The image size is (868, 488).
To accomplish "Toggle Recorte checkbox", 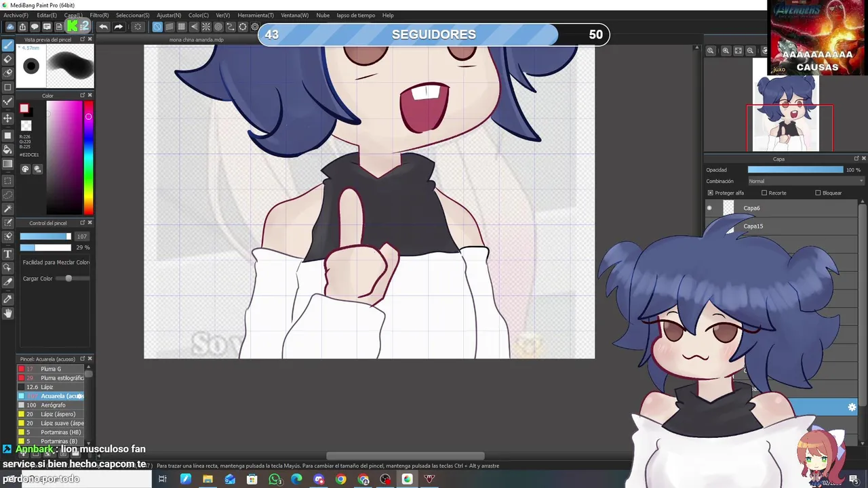I will pyautogui.click(x=764, y=193).
